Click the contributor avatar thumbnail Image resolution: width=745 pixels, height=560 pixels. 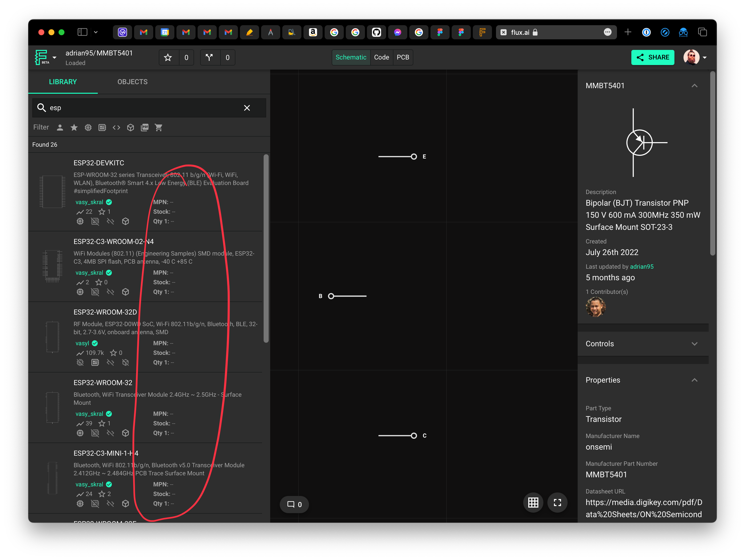coord(596,307)
